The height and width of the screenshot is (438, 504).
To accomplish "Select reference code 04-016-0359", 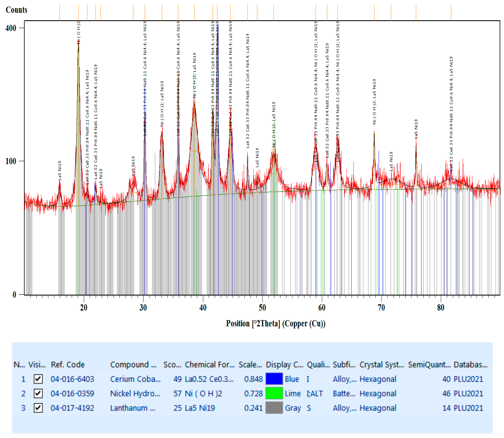I will tap(72, 393).
